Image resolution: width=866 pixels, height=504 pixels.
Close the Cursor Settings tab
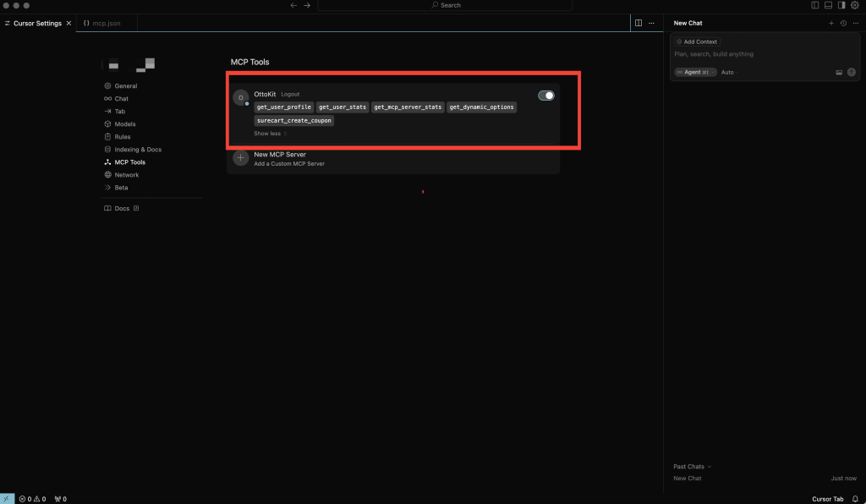click(69, 24)
